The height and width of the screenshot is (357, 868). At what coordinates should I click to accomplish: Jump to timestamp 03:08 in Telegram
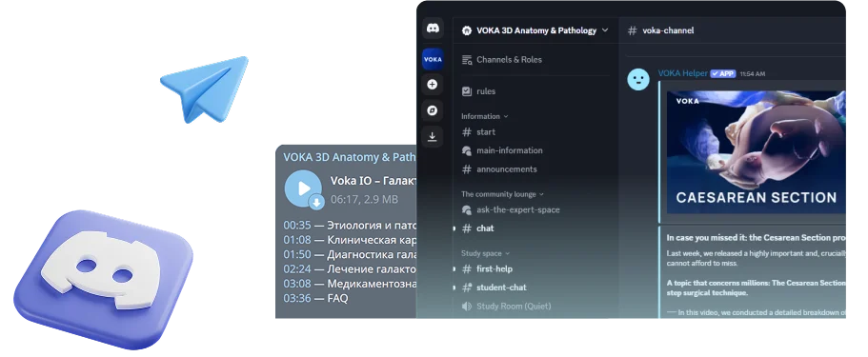pyautogui.click(x=297, y=284)
